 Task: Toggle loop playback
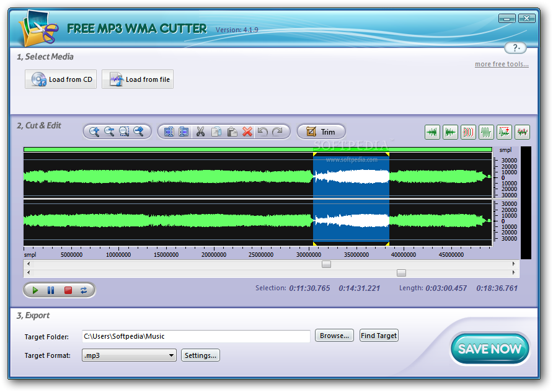point(84,290)
